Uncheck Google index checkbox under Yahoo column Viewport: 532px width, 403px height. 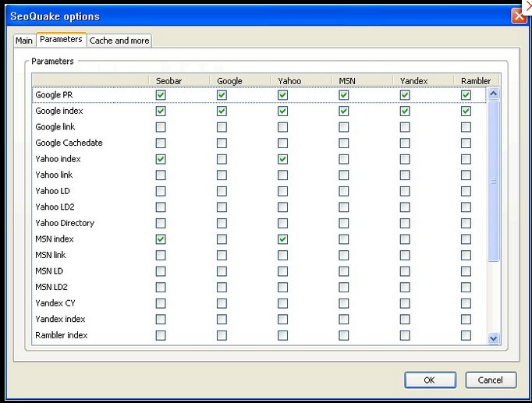tap(282, 111)
